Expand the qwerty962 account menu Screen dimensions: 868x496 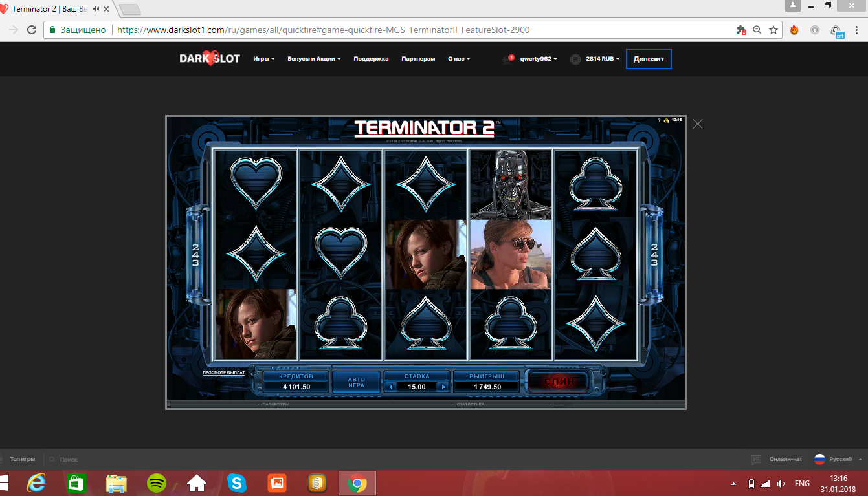pyautogui.click(x=539, y=59)
